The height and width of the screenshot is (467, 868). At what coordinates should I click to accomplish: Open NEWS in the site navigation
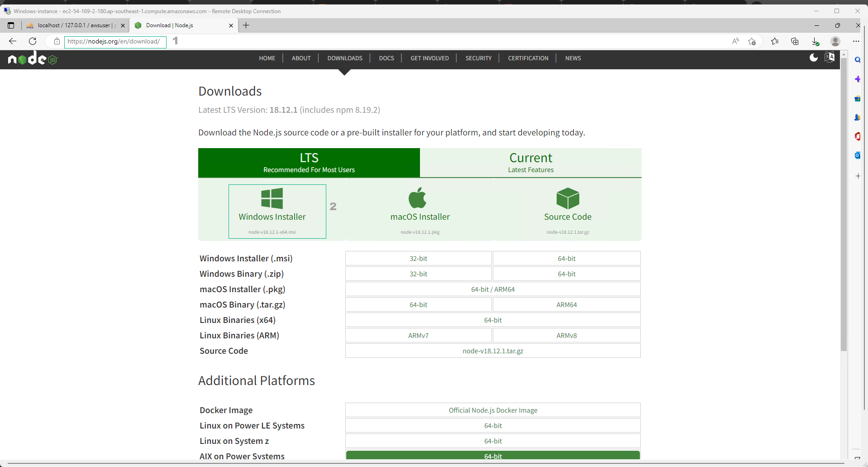[573, 58]
